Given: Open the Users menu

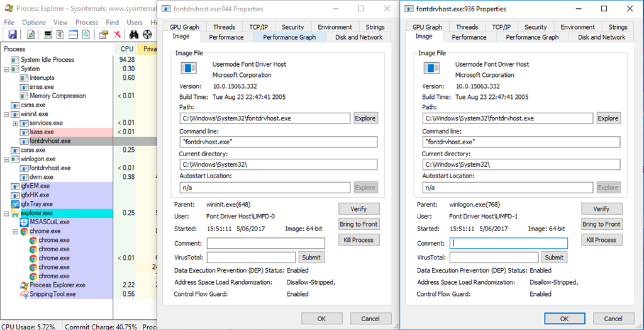Looking at the screenshot, I should (135, 22).
